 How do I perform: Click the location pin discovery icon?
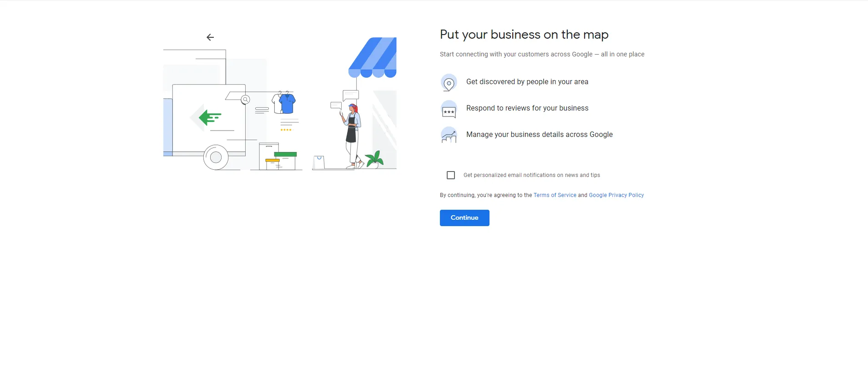point(449,83)
